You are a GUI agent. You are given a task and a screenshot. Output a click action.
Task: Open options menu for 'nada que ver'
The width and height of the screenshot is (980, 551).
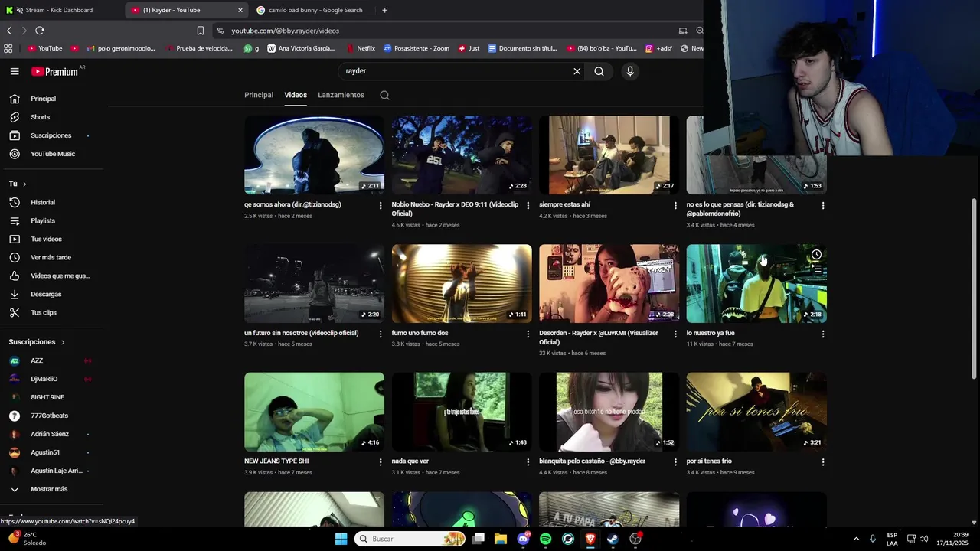point(528,462)
